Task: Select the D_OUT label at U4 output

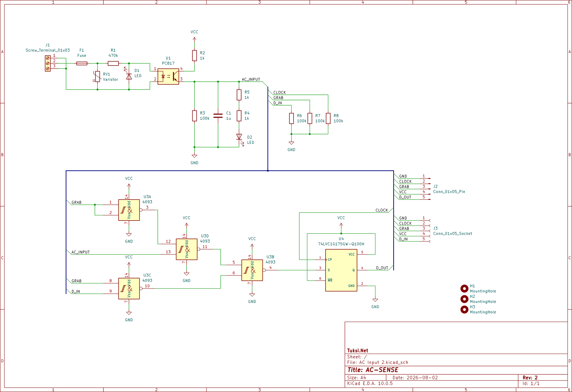Action: click(382, 268)
